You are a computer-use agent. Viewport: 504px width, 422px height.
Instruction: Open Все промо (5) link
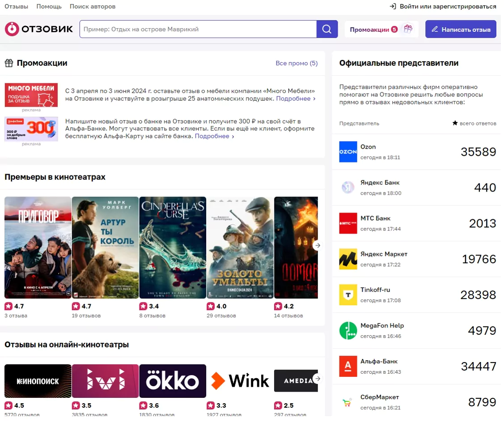(298, 64)
